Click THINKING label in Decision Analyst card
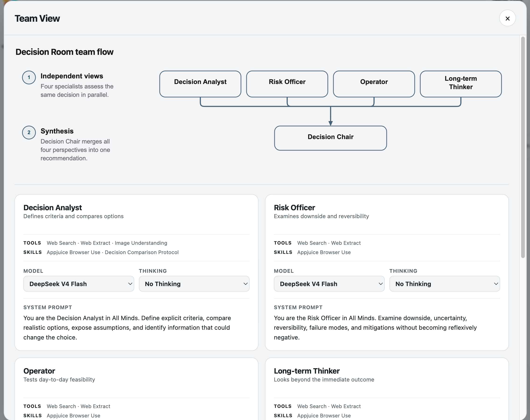The image size is (530, 420). tap(153, 271)
